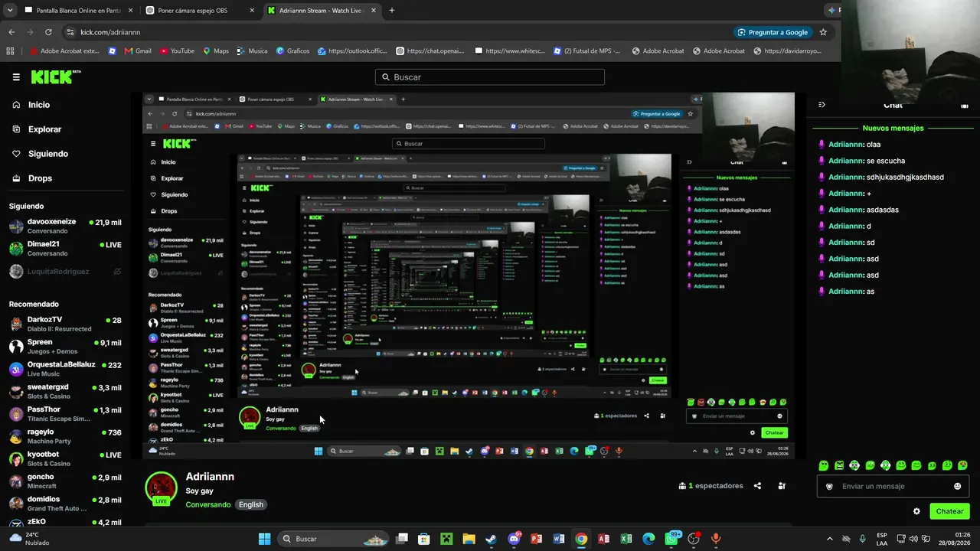Click the Enviar un mensaje chat box
The width and height of the screenshot is (980, 551).
[x=893, y=486]
